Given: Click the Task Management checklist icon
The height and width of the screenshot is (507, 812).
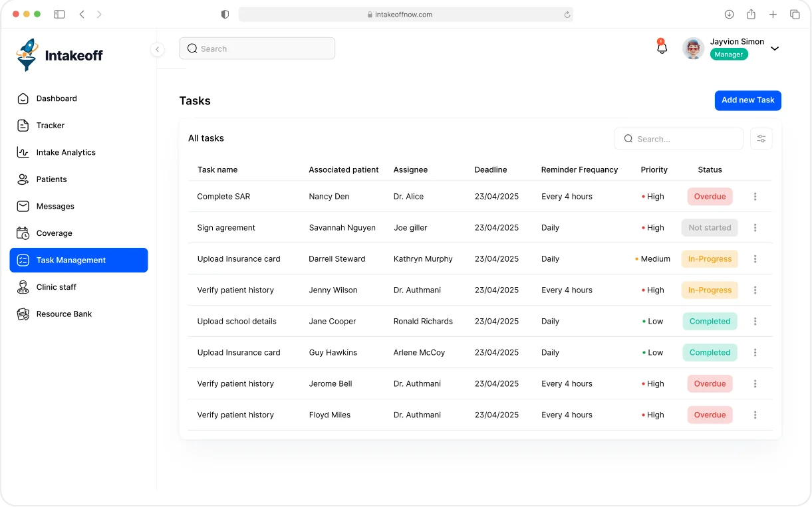Looking at the screenshot, I should [x=23, y=260].
